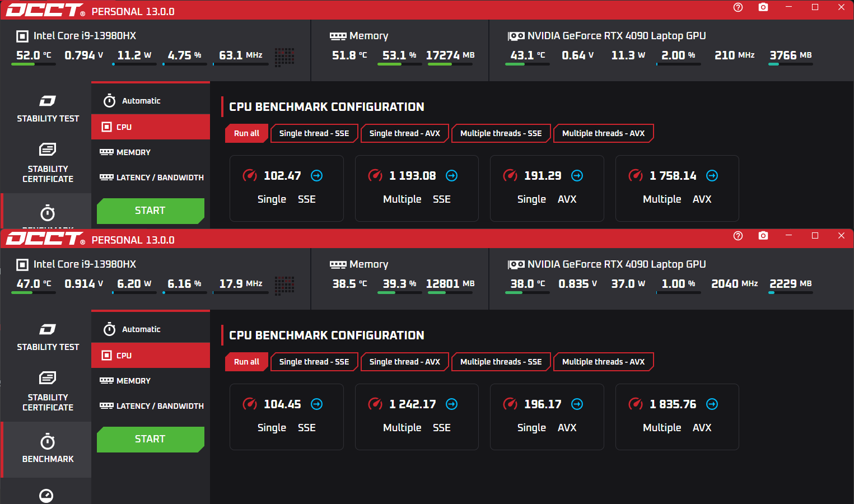Click the 37.0 W GPU power reading
The height and width of the screenshot is (504, 854).
tap(628, 283)
